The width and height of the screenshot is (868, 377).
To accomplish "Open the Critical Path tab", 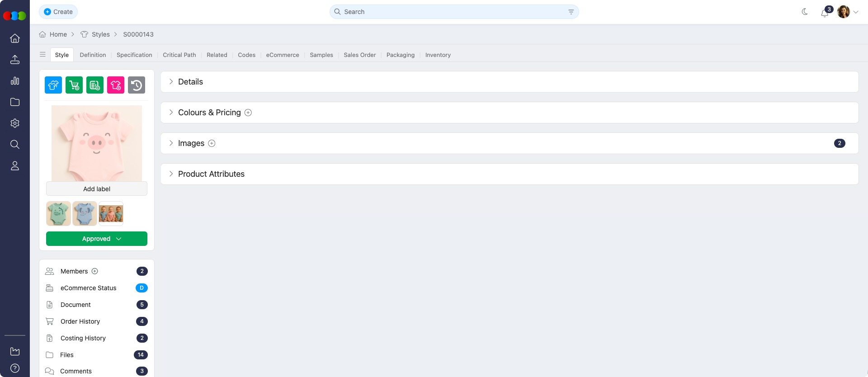I will (179, 55).
